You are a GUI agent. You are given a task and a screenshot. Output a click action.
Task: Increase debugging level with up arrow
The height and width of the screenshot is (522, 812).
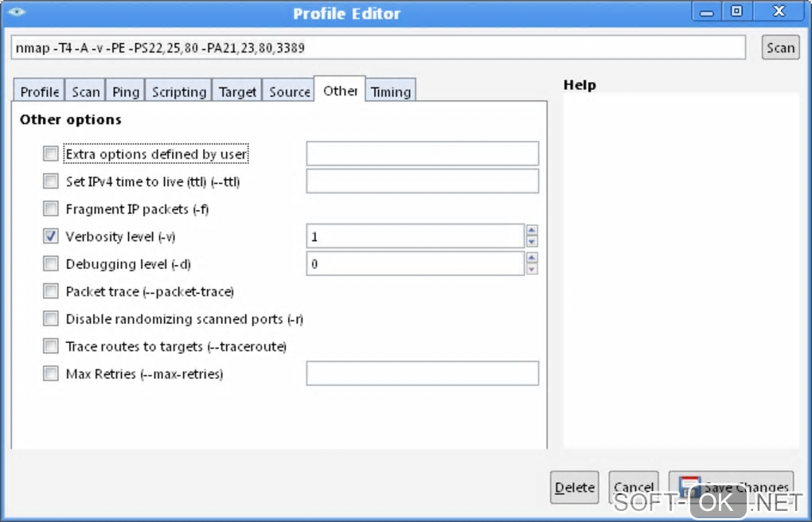pyautogui.click(x=531, y=257)
